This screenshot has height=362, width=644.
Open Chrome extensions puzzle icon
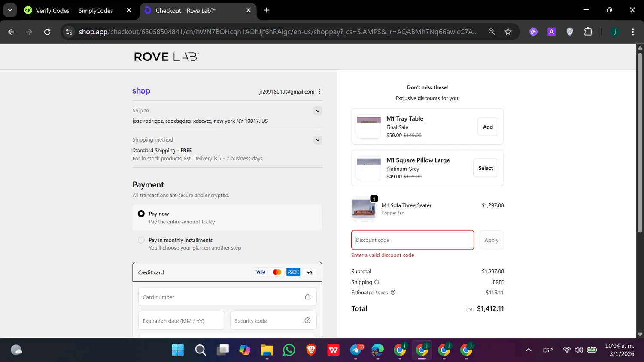(x=588, y=32)
